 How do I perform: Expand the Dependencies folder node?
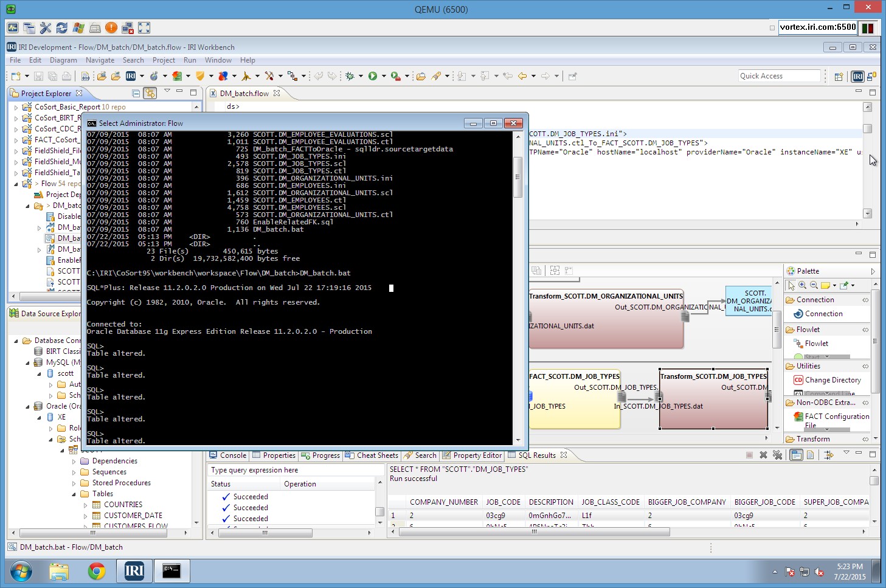(74, 461)
